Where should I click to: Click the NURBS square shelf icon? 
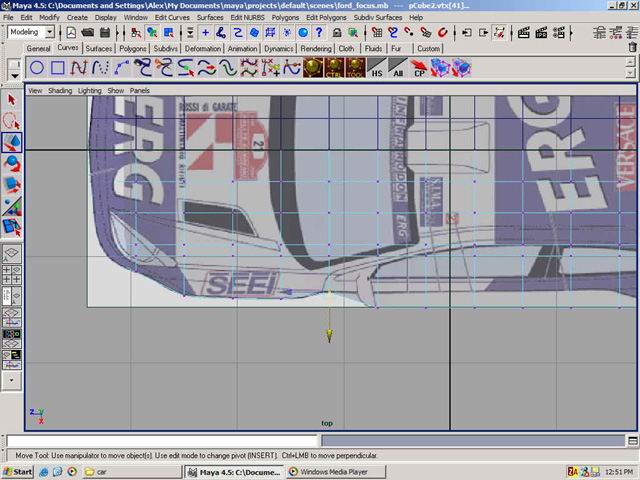[58, 68]
